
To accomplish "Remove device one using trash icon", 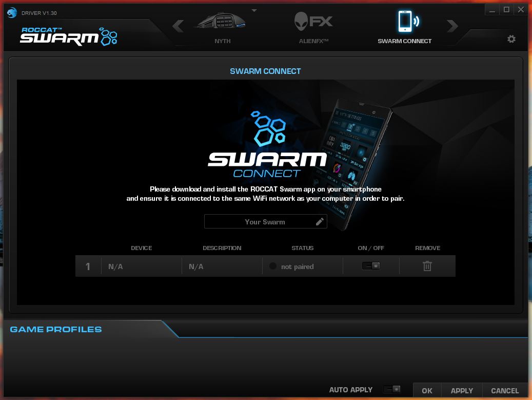I will tap(427, 265).
